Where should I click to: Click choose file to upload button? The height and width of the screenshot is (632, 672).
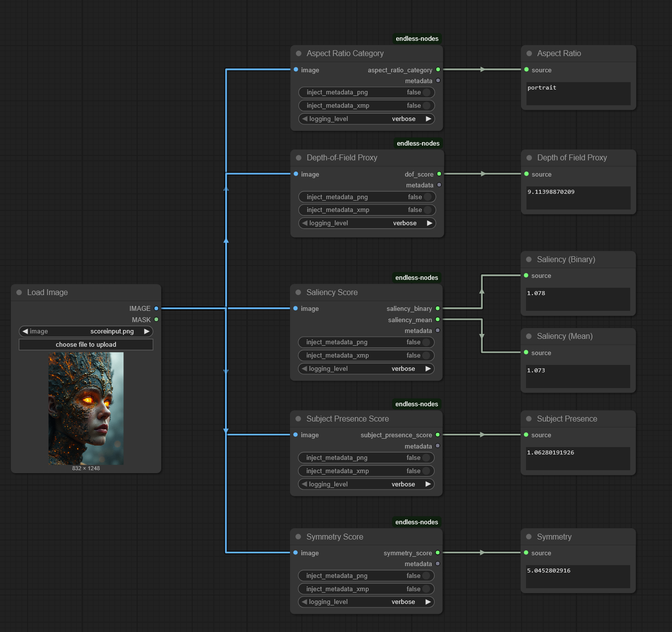pos(86,345)
